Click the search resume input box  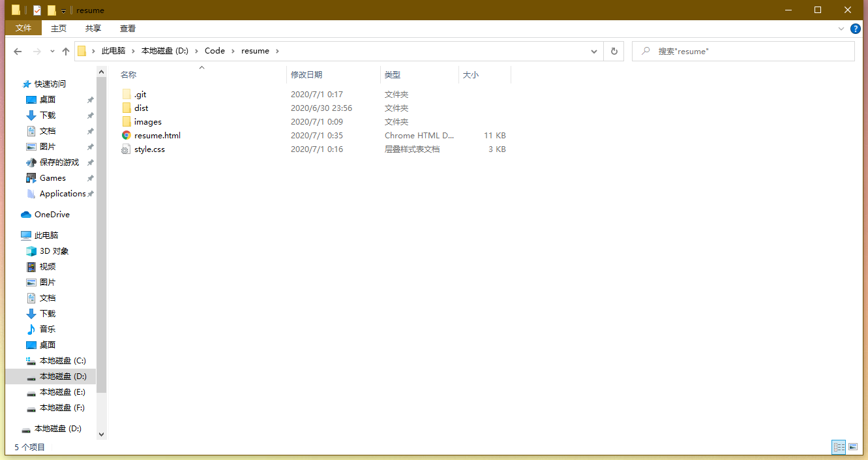tap(743, 51)
